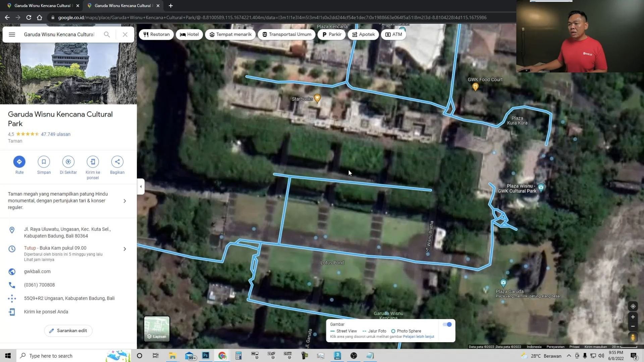Image resolution: width=644 pixels, height=362 pixels.
Task: Click the Simpan bookmark icon
Action: (x=44, y=162)
